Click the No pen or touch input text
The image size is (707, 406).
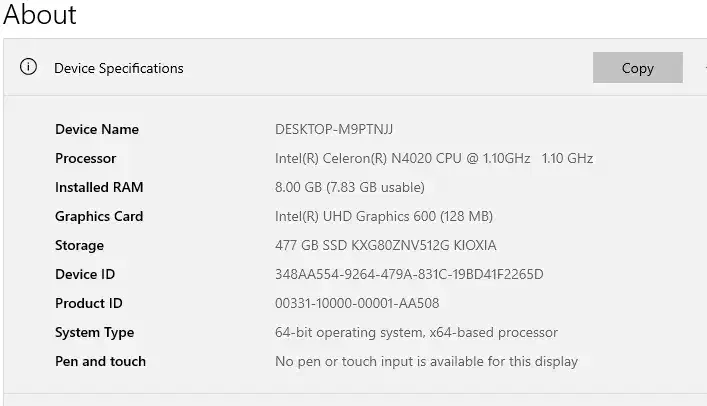426,361
